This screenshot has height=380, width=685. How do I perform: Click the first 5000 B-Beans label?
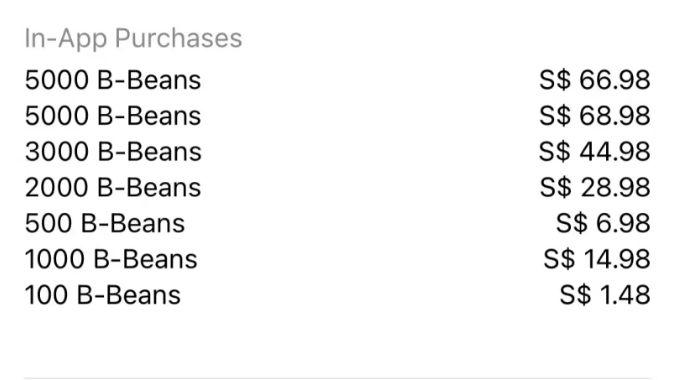coord(113,80)
